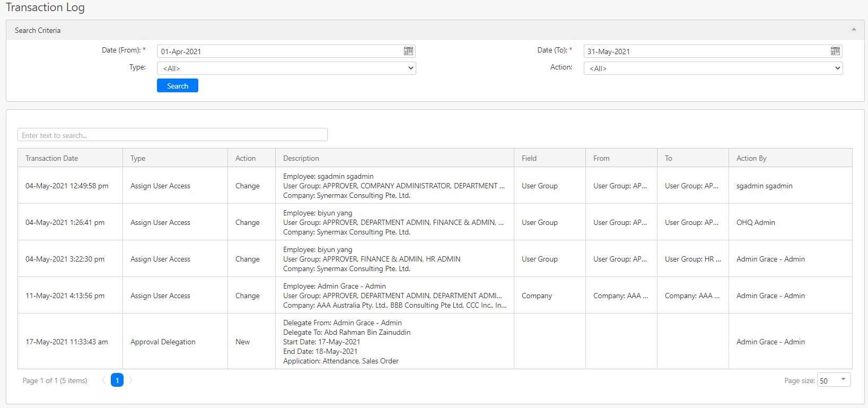This screenshot has height=408, width=868.
Task: Open the Page size dropdown
Action: tap(834, 380)
